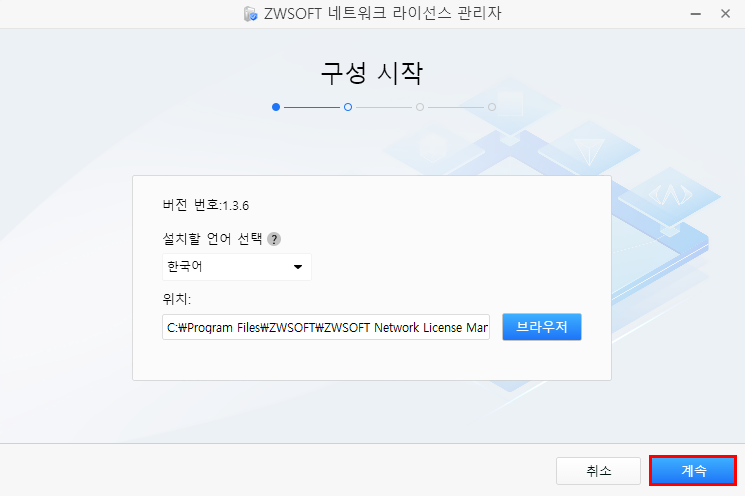
Task: Minimize the license manager window
Action: tap(696, 14)
